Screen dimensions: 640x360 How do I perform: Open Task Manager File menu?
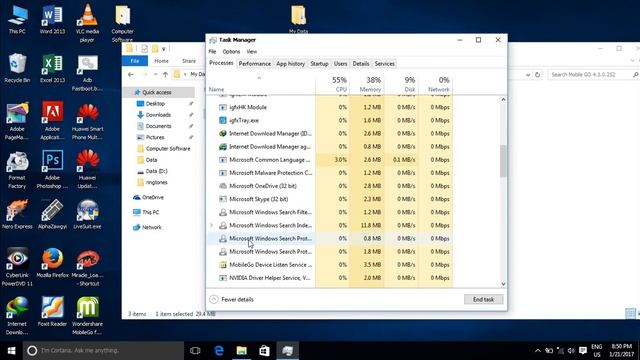coord(212,51)
